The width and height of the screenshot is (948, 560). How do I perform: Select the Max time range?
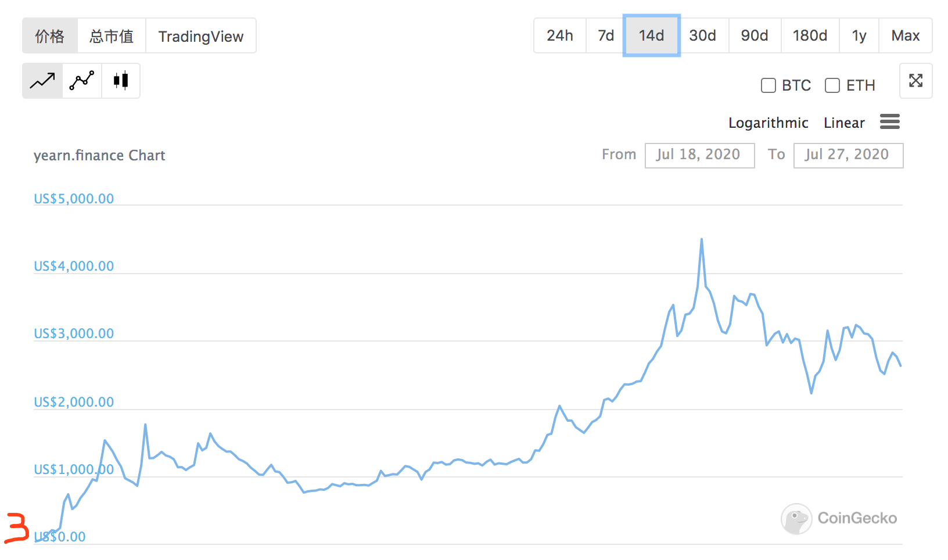point(906,35)
